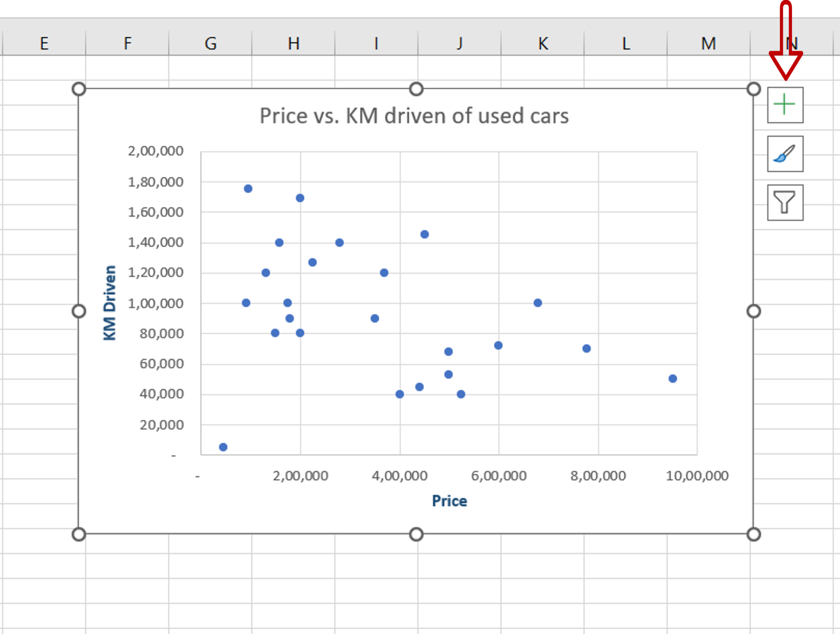The width and height of the screenshot is (840, 634).
Task: Click the lowest data point near origin
Action: pyautogui.click(x=223, y=447)
